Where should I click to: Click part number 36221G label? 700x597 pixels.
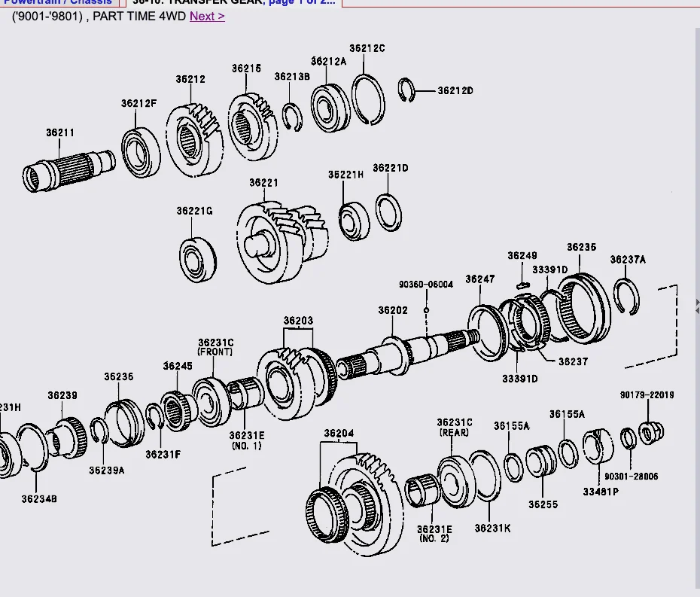pos(195,211)
